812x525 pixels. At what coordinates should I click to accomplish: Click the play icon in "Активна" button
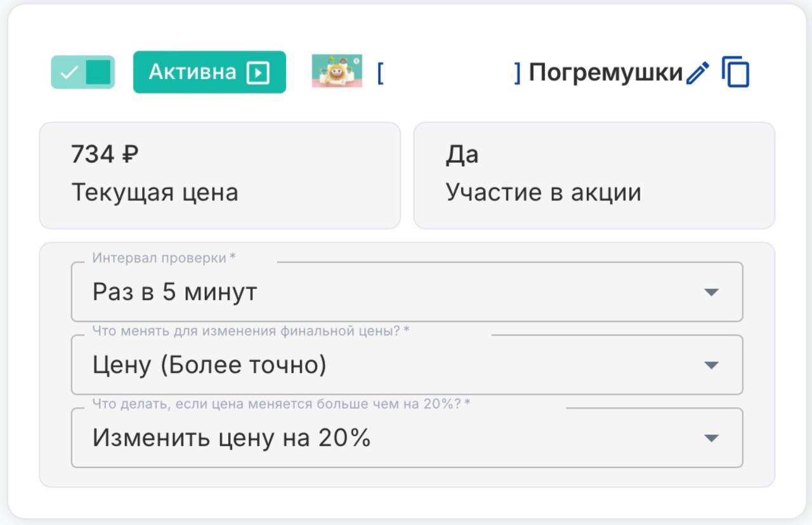click(258, 73)
